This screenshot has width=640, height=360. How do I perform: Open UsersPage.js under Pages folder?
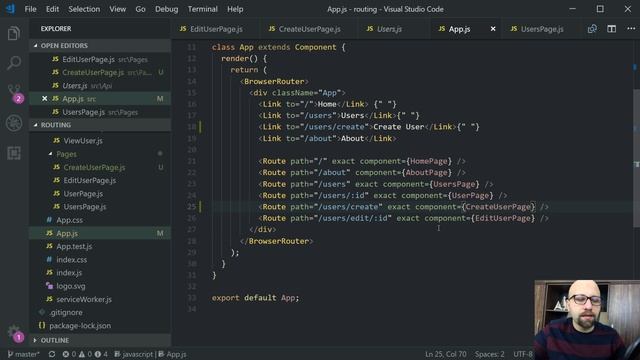point(100,207)
